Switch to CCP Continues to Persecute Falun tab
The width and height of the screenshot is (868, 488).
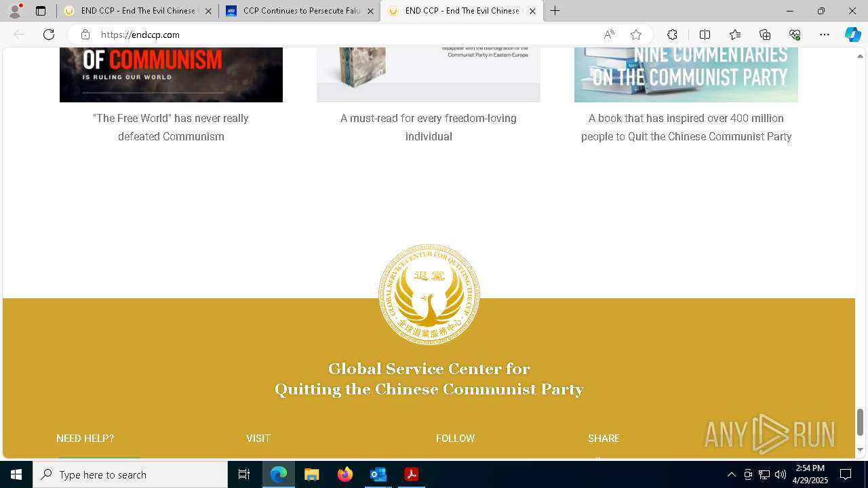click(300, 11)
